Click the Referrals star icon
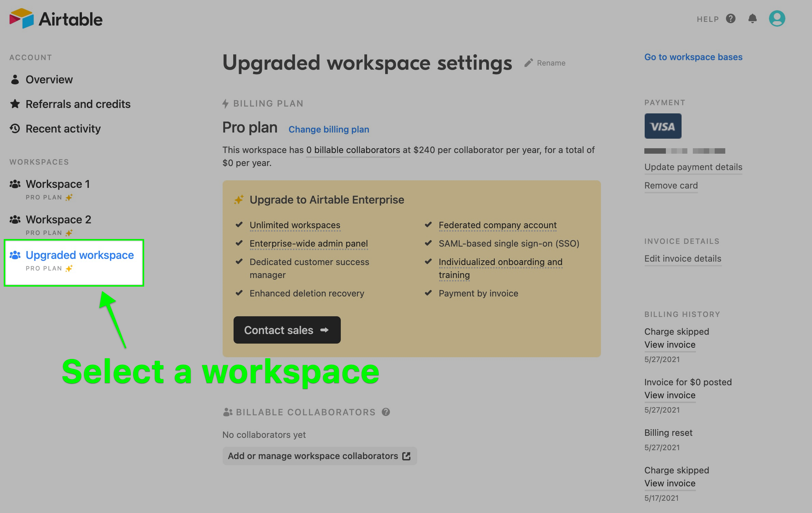The height and width of the screenshot is (513, 812). 15,104
